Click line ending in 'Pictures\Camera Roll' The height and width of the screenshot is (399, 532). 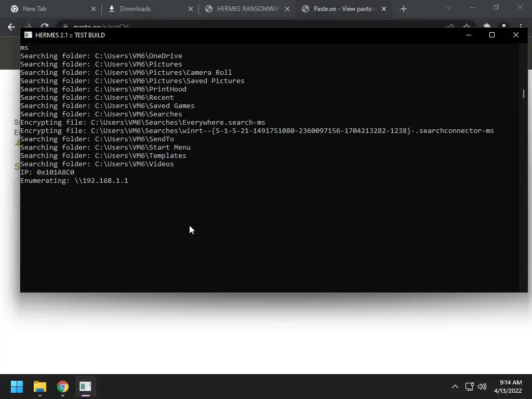coord(126,73)
